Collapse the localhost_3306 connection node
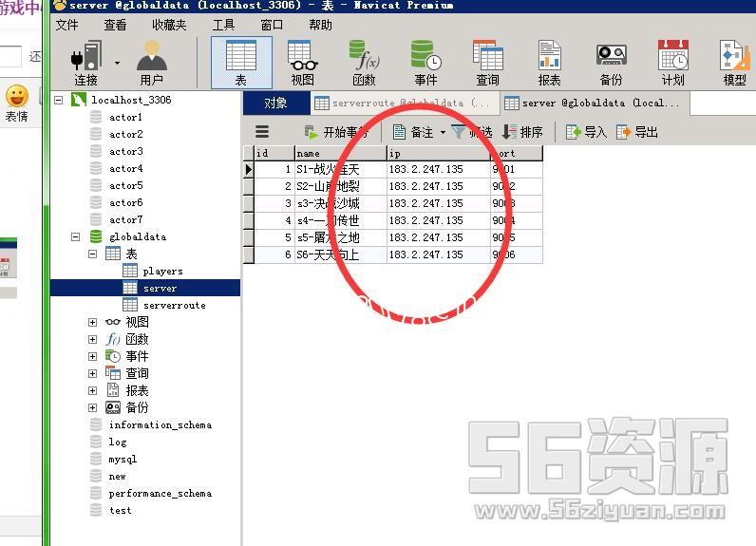756x546 pixels. tap(59, 100)
